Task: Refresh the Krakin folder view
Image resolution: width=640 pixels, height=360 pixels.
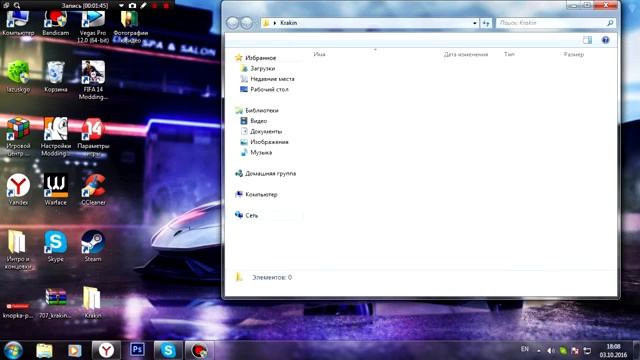Action: (486, 23)
